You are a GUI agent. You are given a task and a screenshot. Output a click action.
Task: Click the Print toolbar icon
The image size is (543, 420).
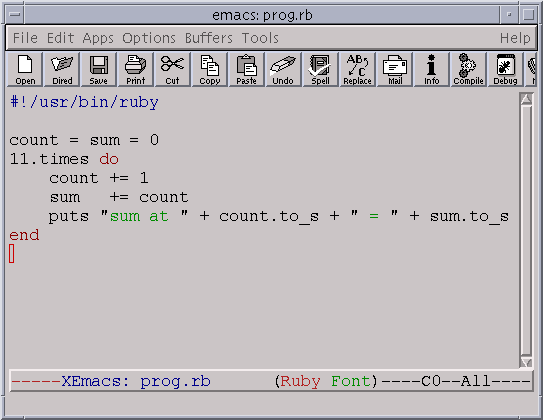pyautogui.click(x=136, y=70)
